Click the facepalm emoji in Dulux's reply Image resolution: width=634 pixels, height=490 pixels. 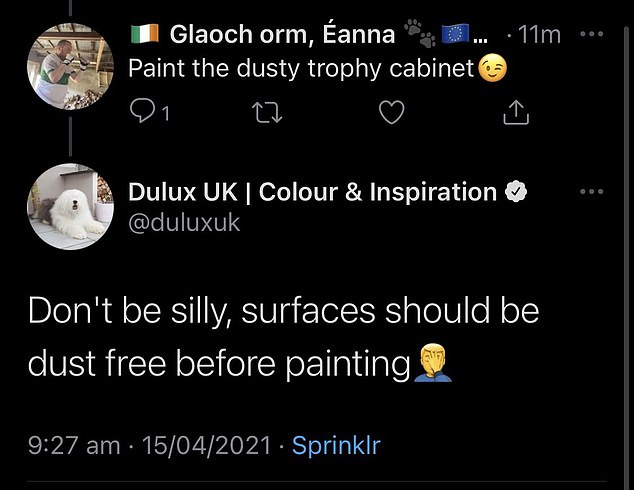pos(433,363)
